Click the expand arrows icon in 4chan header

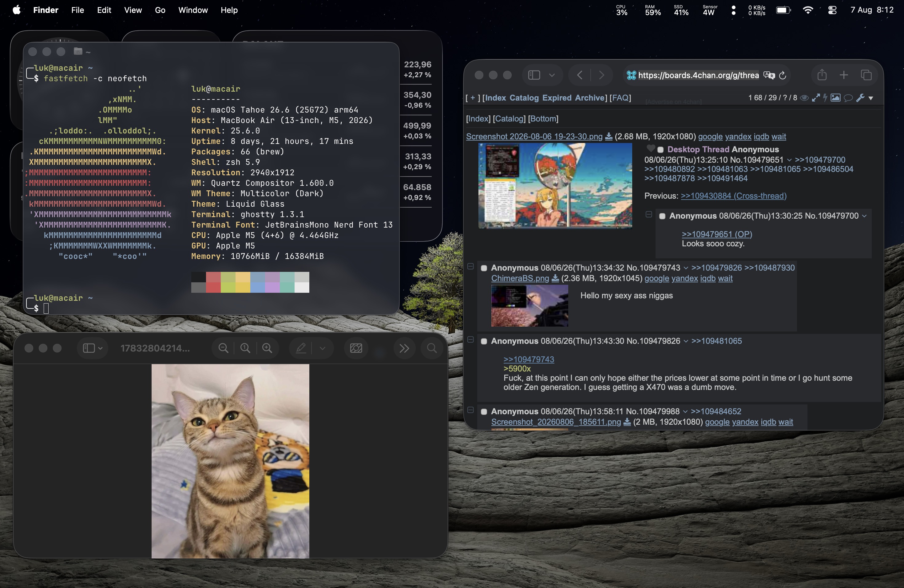point(815,98)
